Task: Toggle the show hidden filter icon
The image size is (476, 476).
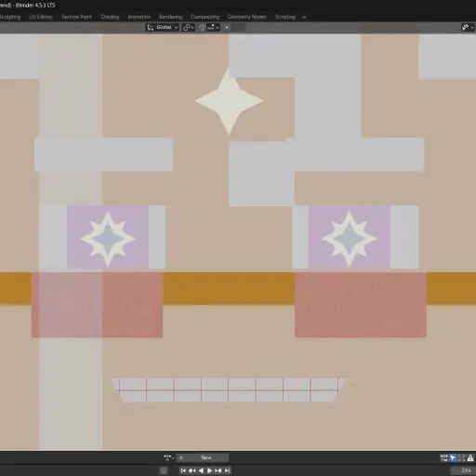Action: (461, 457)
